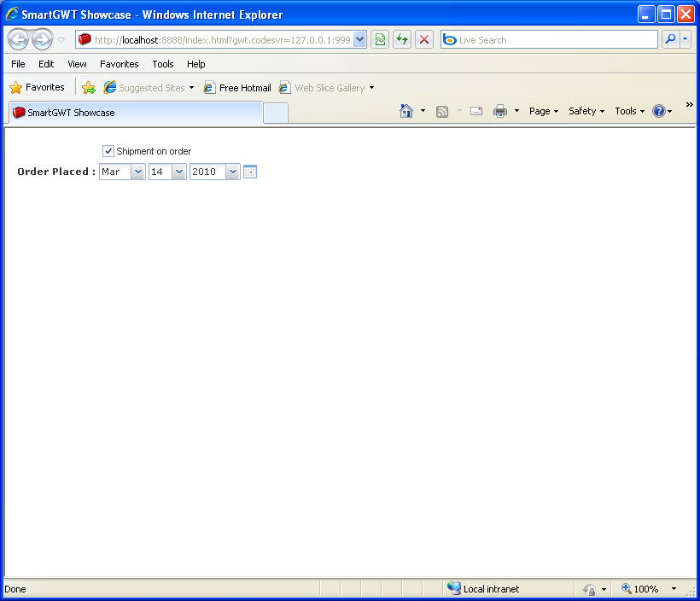Open the Page command menu
Image resolution: width=700 pixels, height=601 pixels.
pyautogui.click(x=544, y=111)
